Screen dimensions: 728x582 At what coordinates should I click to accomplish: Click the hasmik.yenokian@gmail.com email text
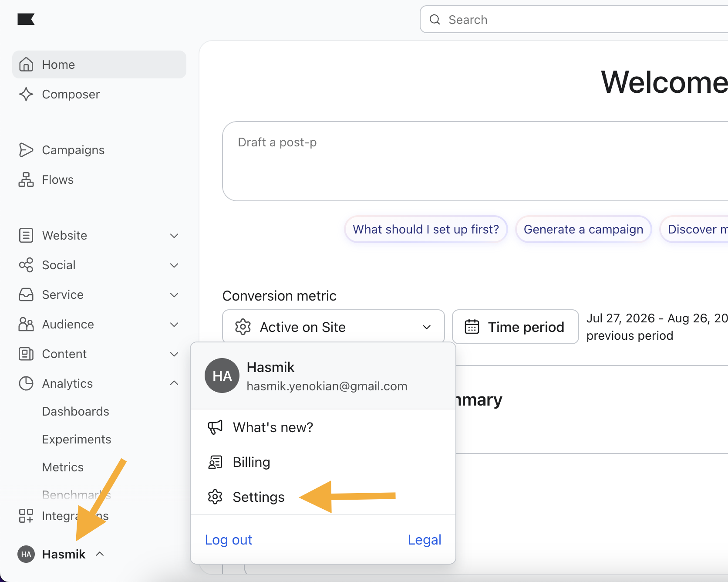pyautogui.click(x=327, y=386)
